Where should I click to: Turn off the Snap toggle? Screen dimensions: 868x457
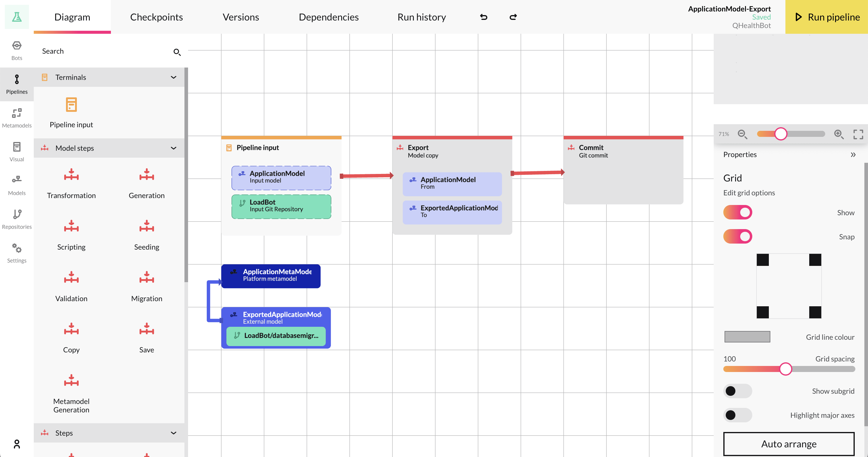click(x=737, y=236)
